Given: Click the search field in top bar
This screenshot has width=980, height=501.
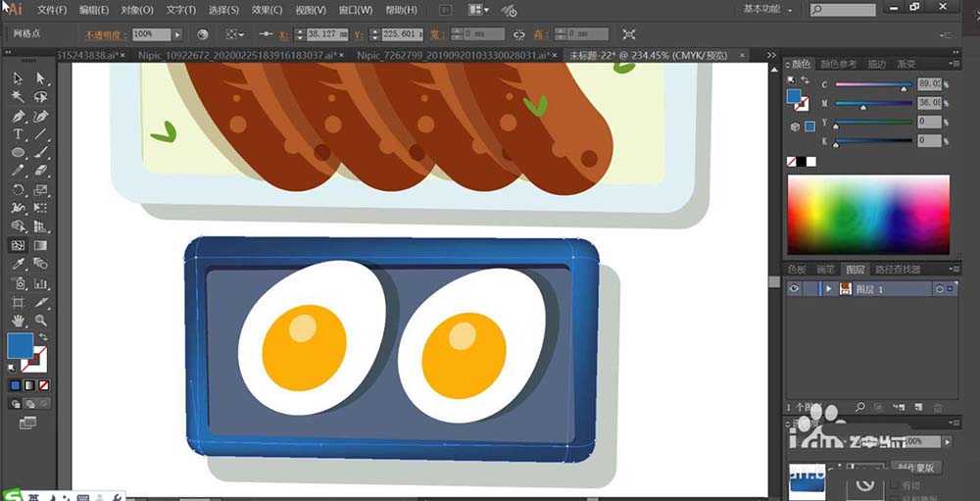Looking at the screenshot, I should tap(843, 10).
